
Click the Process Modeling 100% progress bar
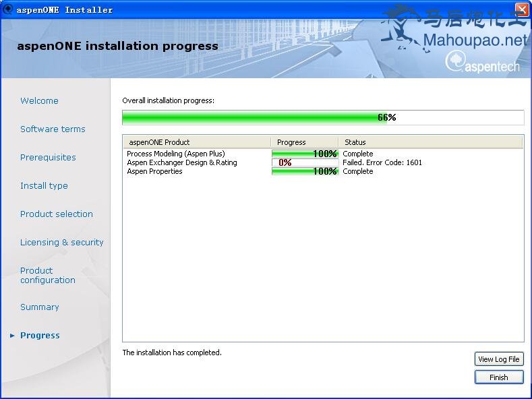(305, 154)
